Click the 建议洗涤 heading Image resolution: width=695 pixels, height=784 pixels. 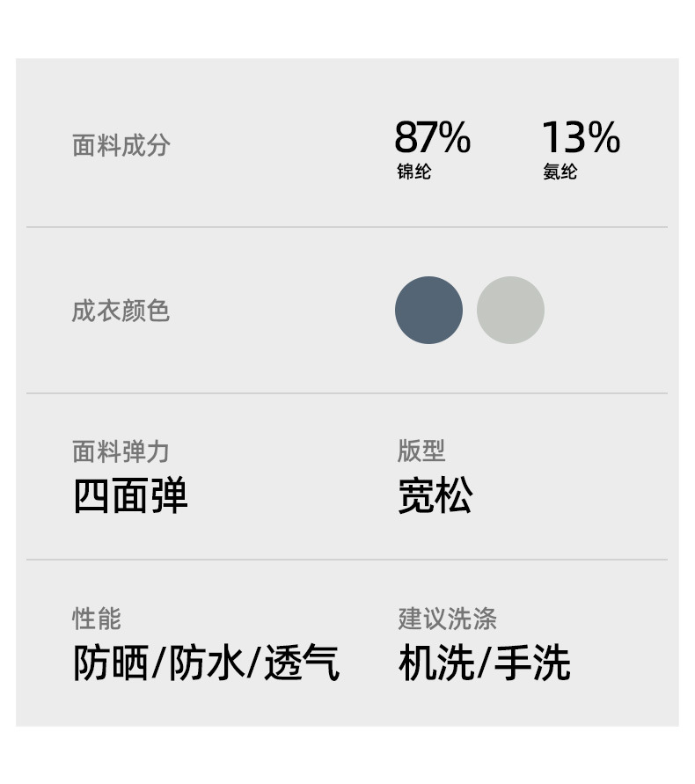pos(447,618)
